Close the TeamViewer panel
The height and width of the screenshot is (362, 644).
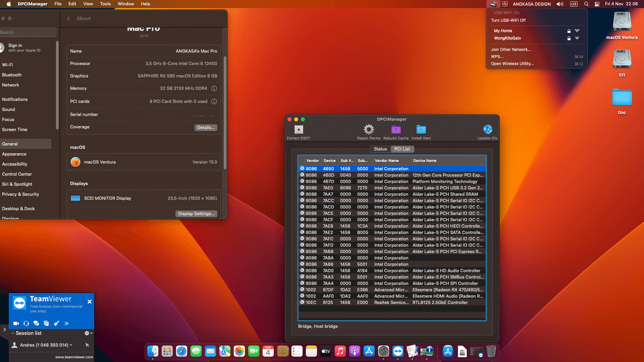[90, 302]
